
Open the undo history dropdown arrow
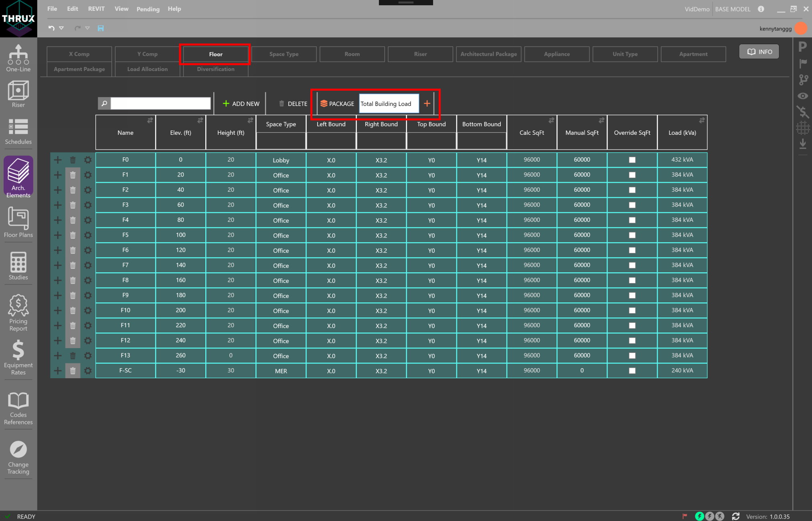tap(61, 28)
